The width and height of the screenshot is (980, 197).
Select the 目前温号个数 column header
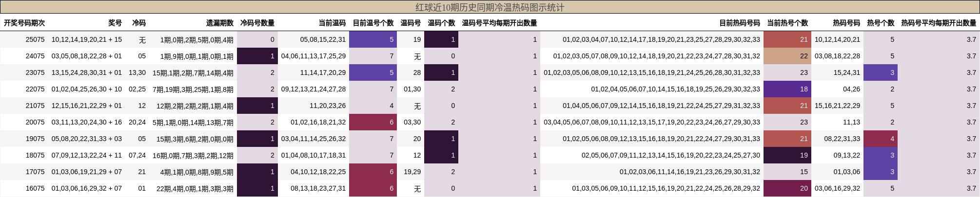point(373,23)
